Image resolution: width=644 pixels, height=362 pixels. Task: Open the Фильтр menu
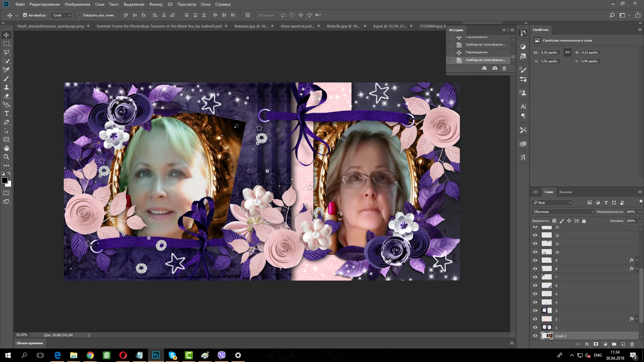156,4
